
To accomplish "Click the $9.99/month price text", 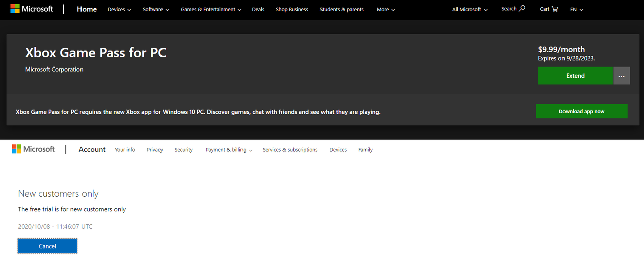I will pyautogui.click(x=561, y=49).
